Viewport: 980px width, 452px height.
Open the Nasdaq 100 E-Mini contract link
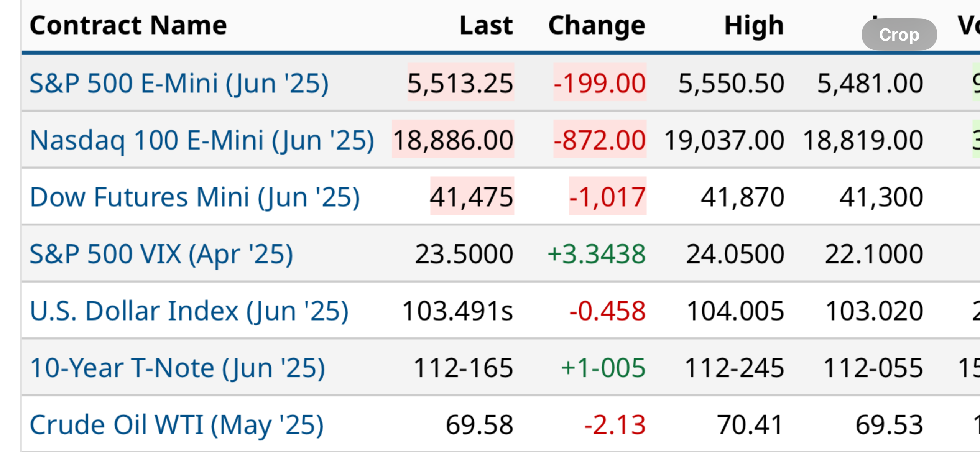tap(202, 140)
